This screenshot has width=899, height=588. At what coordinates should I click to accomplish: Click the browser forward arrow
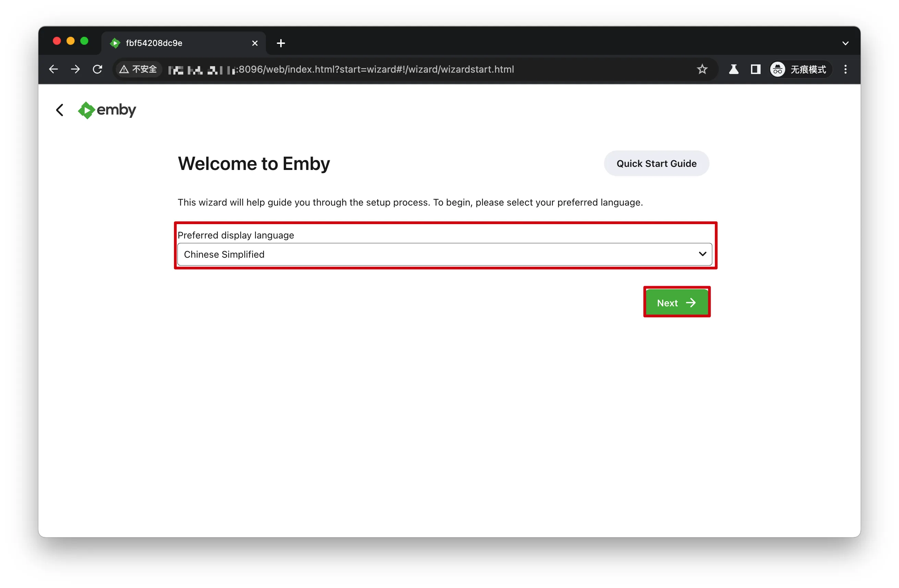coord(76,69)
